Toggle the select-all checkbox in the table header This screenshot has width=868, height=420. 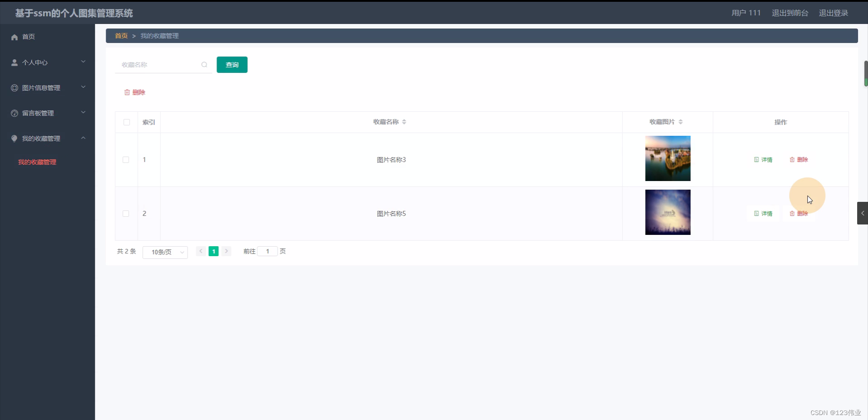coord(126,122)
